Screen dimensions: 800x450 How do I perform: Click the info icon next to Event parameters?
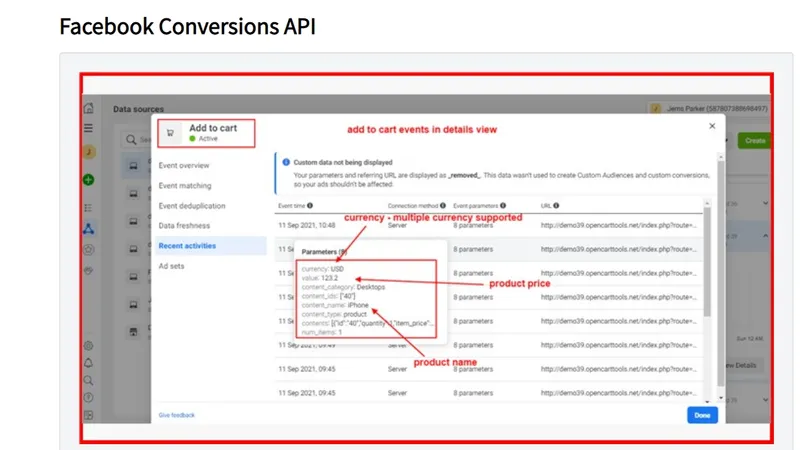point(503,206)
